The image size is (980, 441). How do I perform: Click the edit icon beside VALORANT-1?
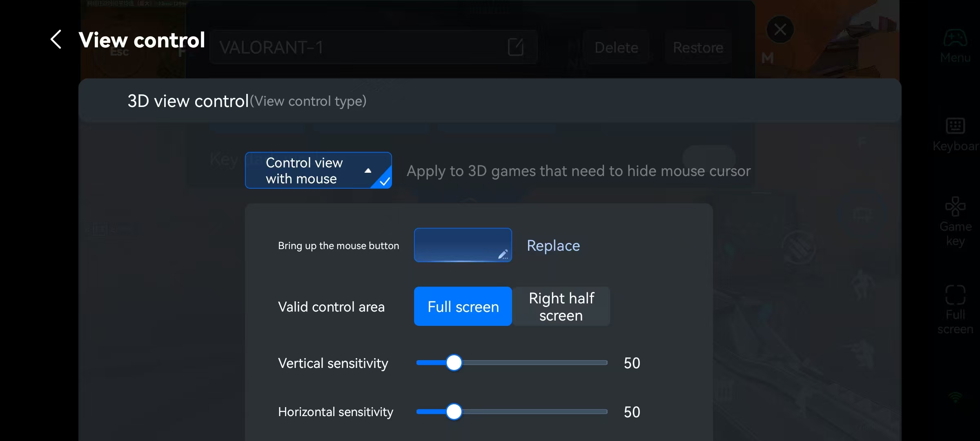point(515,47)
